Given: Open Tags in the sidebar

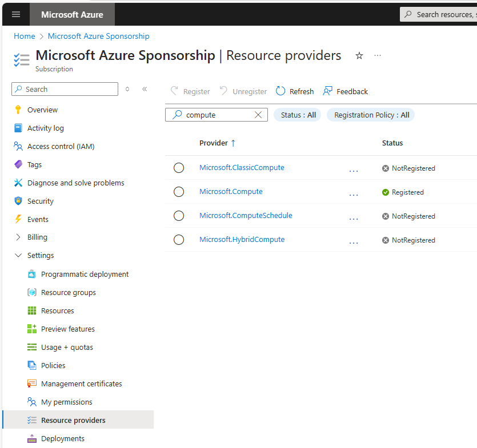Looking at the screenshot, I should pos(34,164).
